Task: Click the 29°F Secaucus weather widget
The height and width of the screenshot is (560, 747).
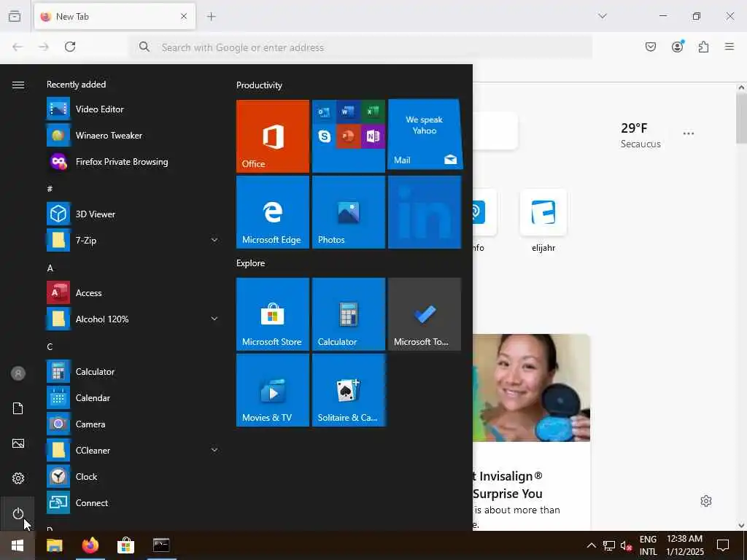Action: [640, 135]
